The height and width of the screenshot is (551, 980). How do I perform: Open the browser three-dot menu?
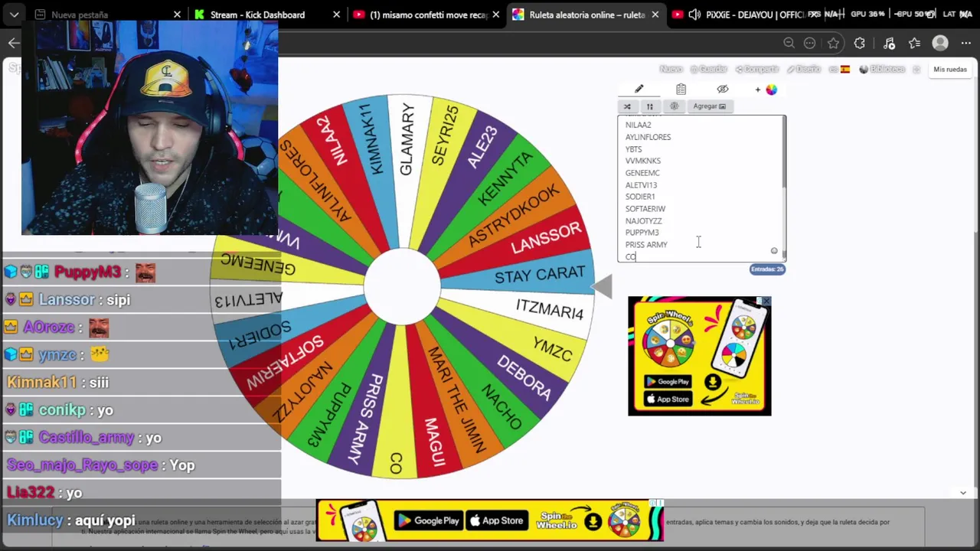pyautogui.click(x=967, y=44)
